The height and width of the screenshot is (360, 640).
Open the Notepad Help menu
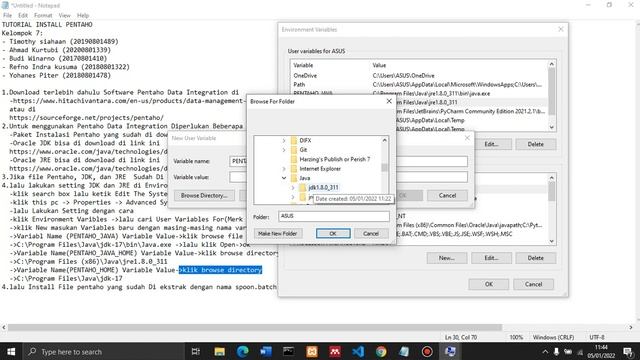point(83,15)
